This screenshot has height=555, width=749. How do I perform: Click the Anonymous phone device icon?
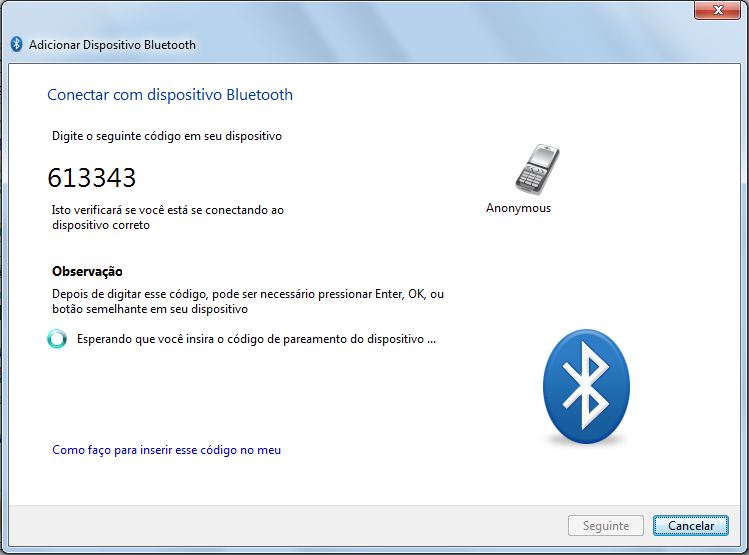[x=537, y=169]
